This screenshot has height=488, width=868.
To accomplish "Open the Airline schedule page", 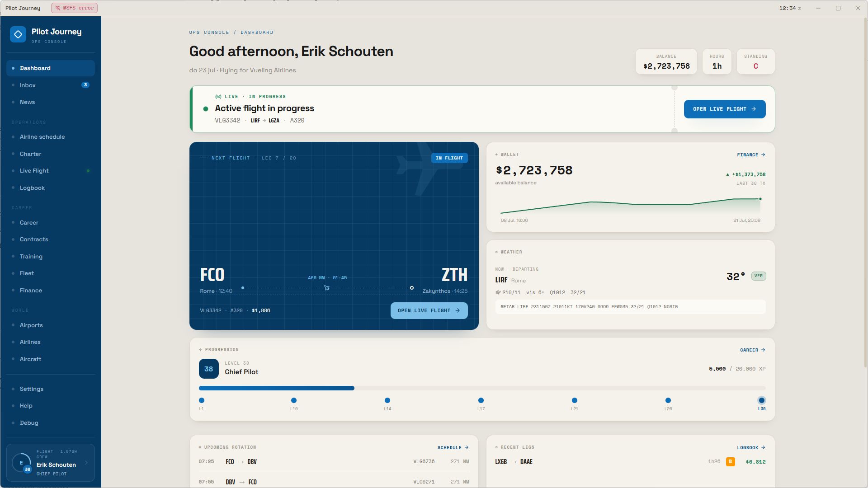I will 51,137.
